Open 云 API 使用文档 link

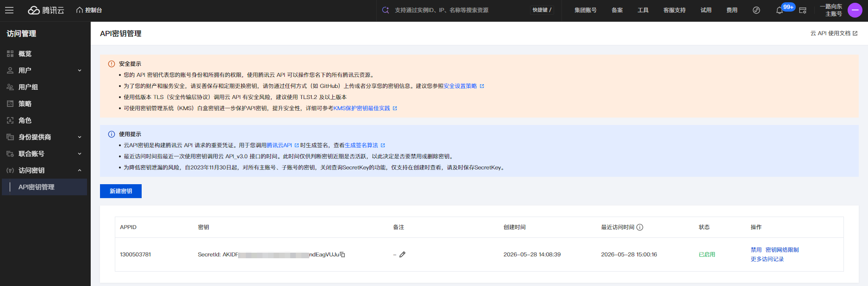[834, 33]
